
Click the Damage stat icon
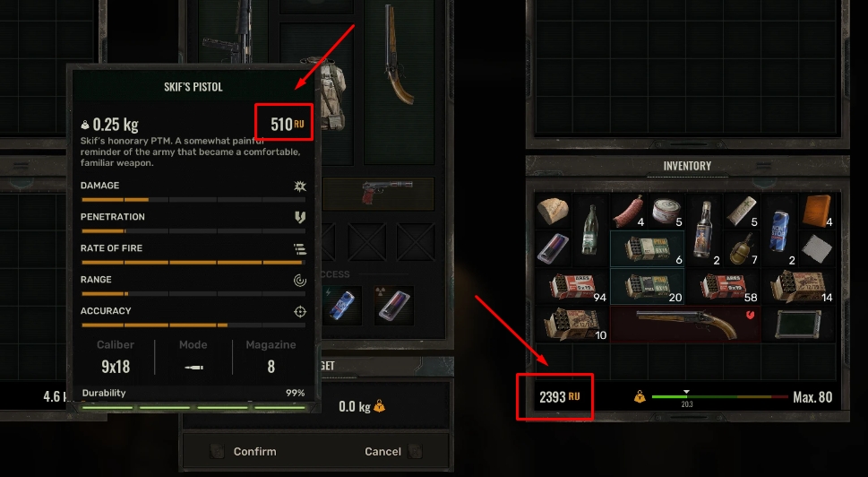(300, 186)
